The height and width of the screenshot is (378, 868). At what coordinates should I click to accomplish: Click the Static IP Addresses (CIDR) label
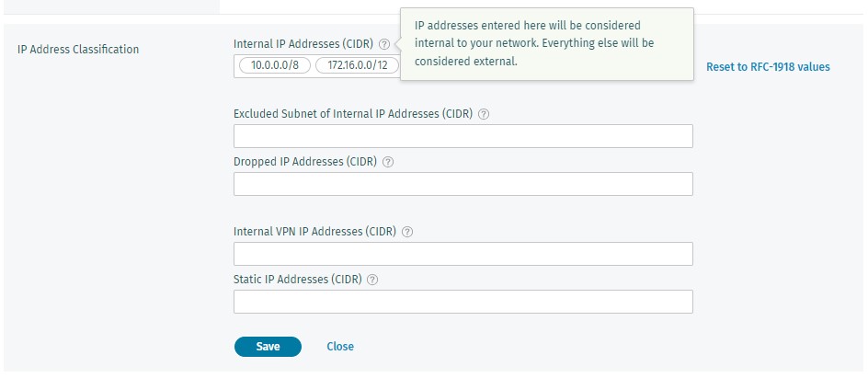[298, 280]
